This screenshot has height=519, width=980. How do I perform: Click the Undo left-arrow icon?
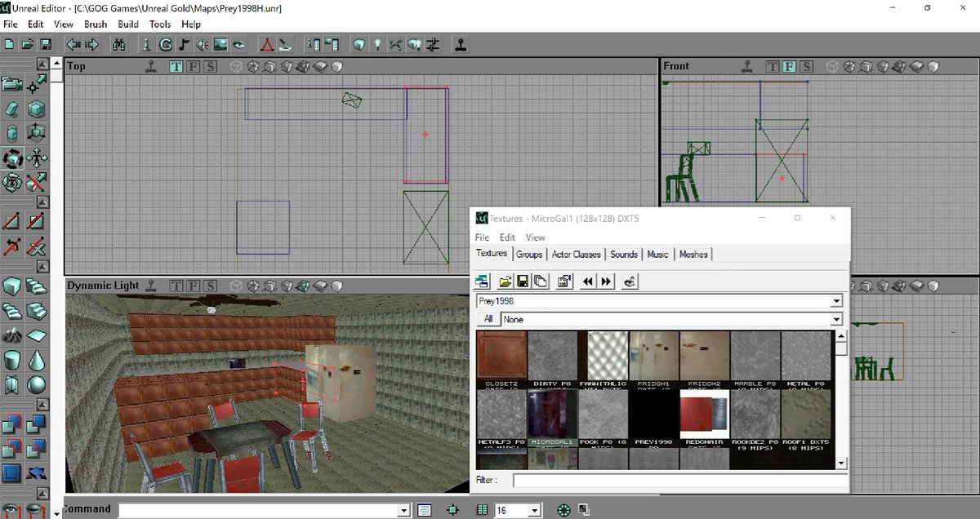point(73,44)
